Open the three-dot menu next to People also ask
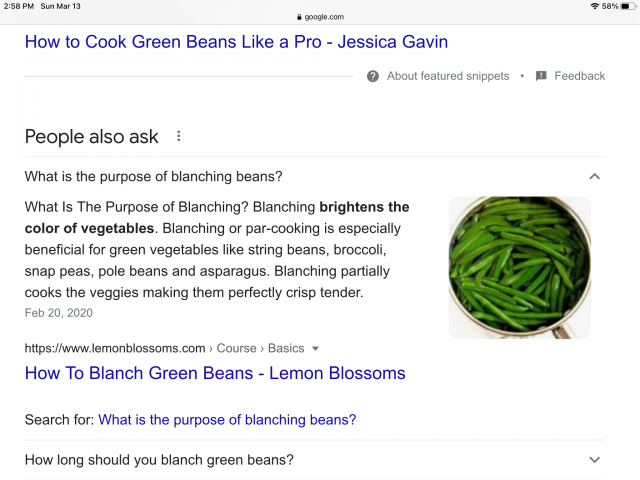 coord(178,136)
